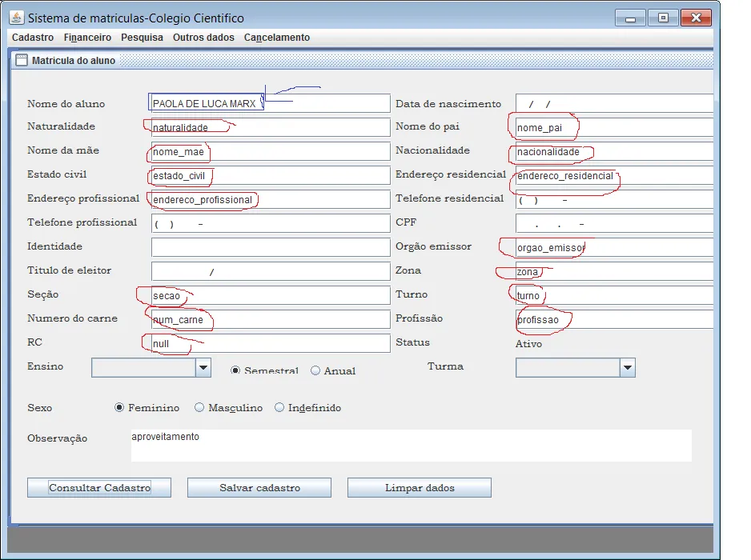Open the Financeiro menu

tap(87, 38)
